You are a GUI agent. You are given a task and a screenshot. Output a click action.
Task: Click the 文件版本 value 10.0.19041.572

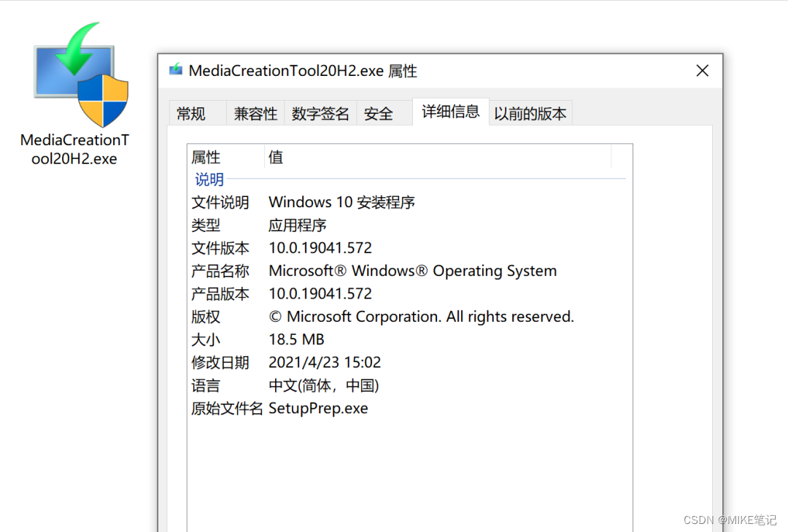pos(320,248)
